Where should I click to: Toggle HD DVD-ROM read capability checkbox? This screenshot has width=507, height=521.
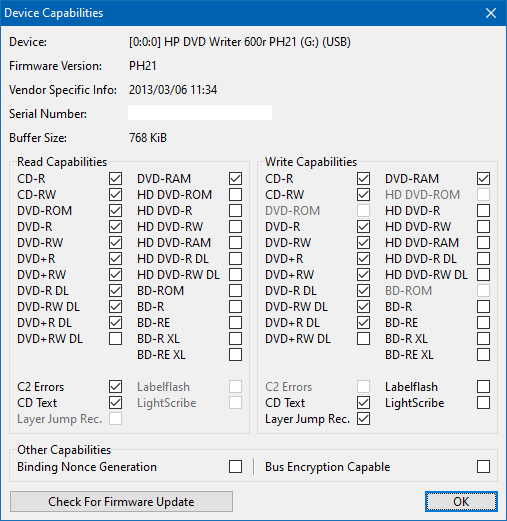click(235, 194)
